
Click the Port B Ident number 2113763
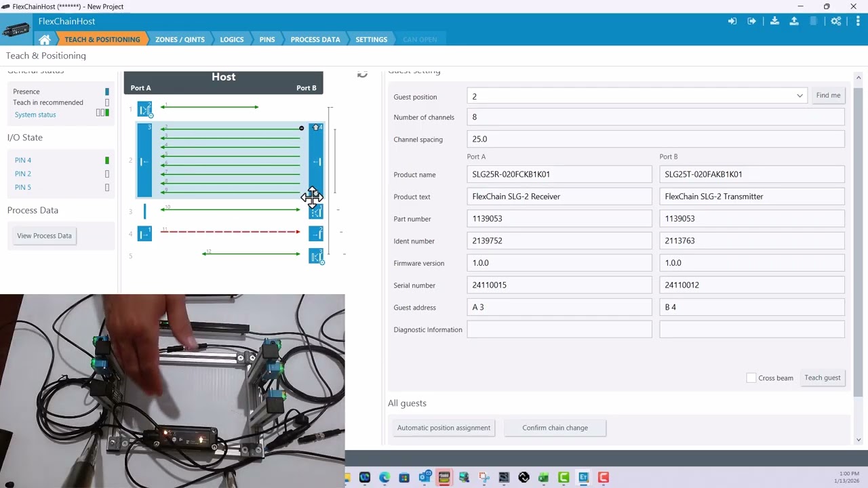tap(752, 241)
